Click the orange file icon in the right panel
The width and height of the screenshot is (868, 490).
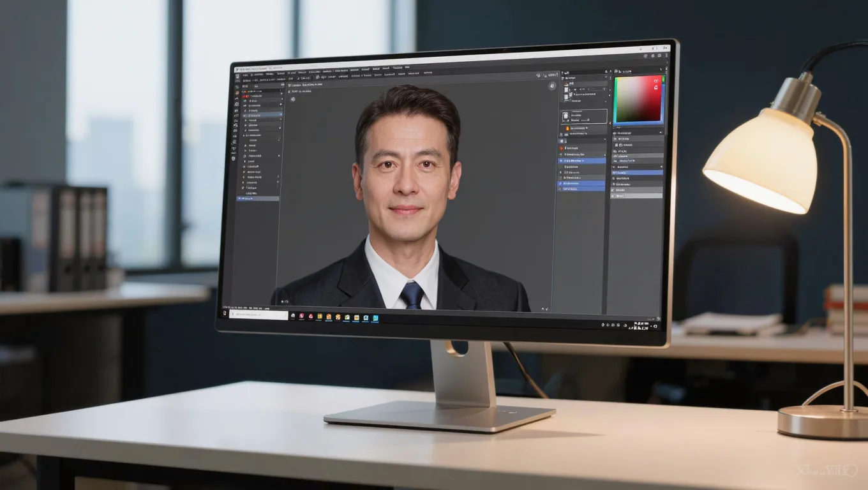[x=567, y=128]
